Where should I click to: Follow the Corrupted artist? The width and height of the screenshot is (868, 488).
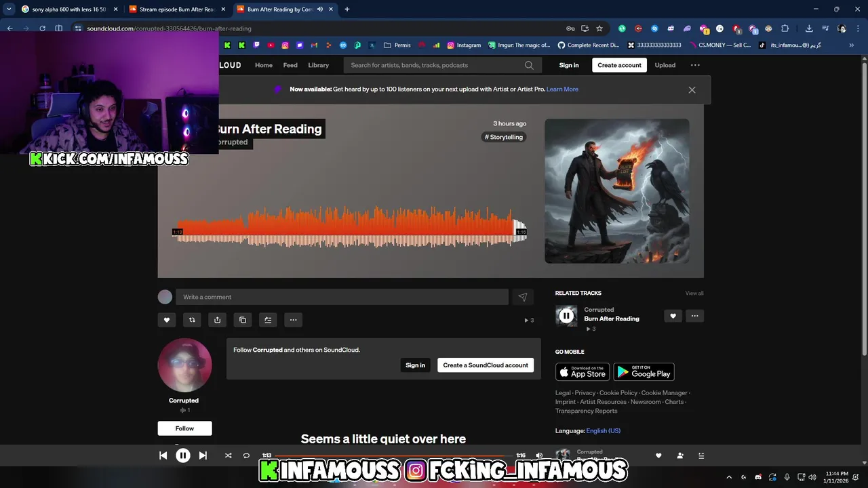point(184,428)
